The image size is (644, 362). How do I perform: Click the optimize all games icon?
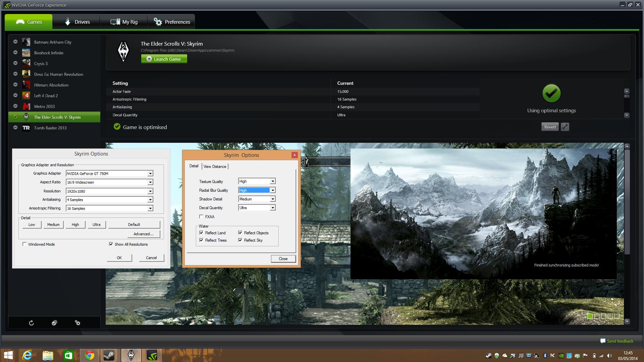pyautogui.click(x=54, y=323)
